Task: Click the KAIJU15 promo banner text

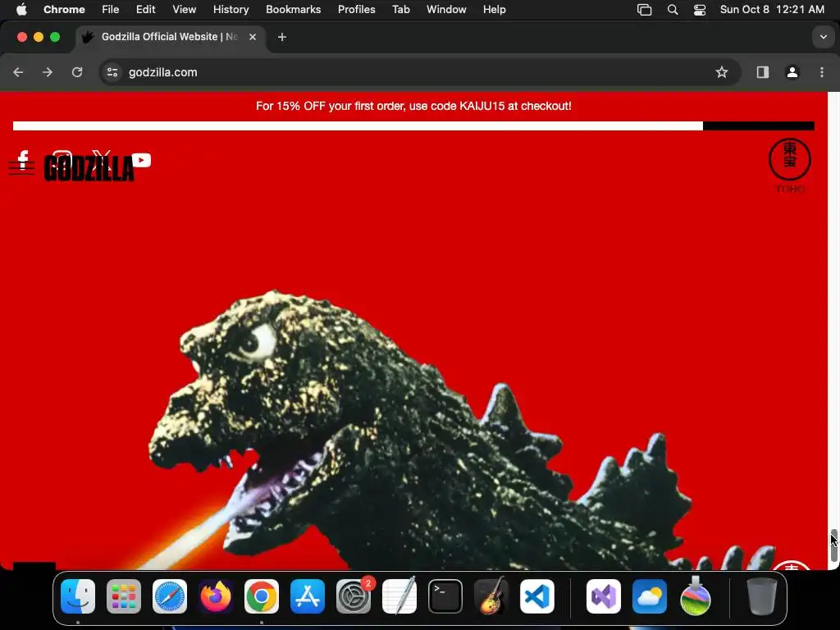Action: pyautogui.click(x=413, y=106)
